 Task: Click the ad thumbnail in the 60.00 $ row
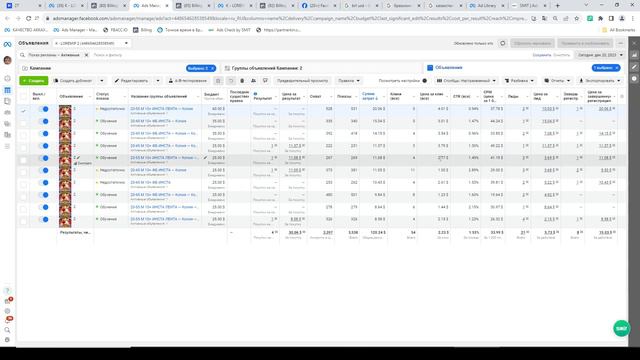click(65, 111)
